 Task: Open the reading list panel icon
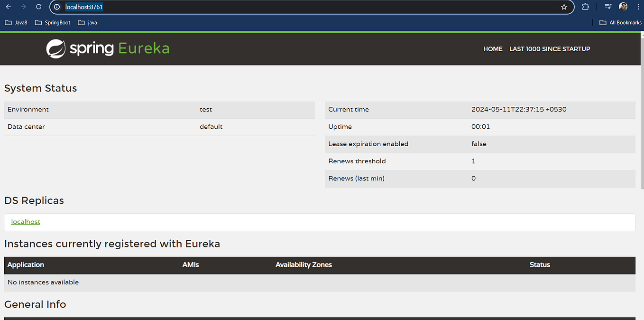[x=607, y=7]
